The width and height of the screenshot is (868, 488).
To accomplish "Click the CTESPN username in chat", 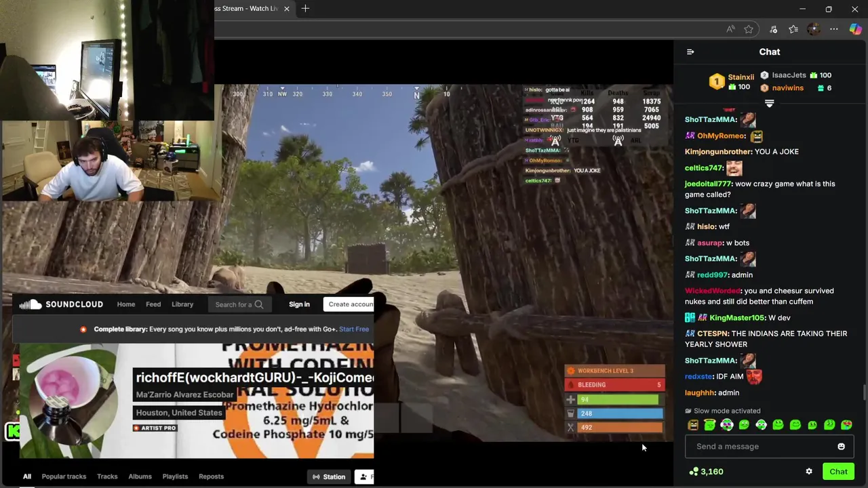I will pyautogui.click(x=711, y=334).
